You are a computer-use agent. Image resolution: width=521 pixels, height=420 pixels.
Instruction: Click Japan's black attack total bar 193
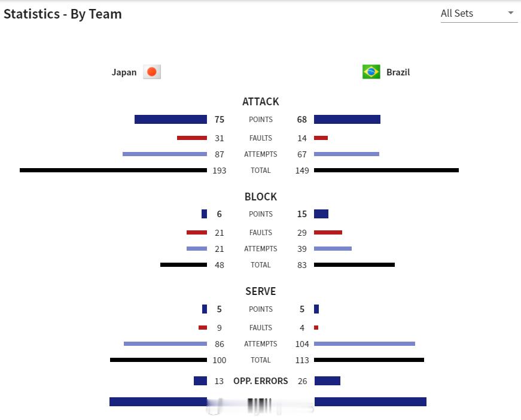[x=113, y=170]
